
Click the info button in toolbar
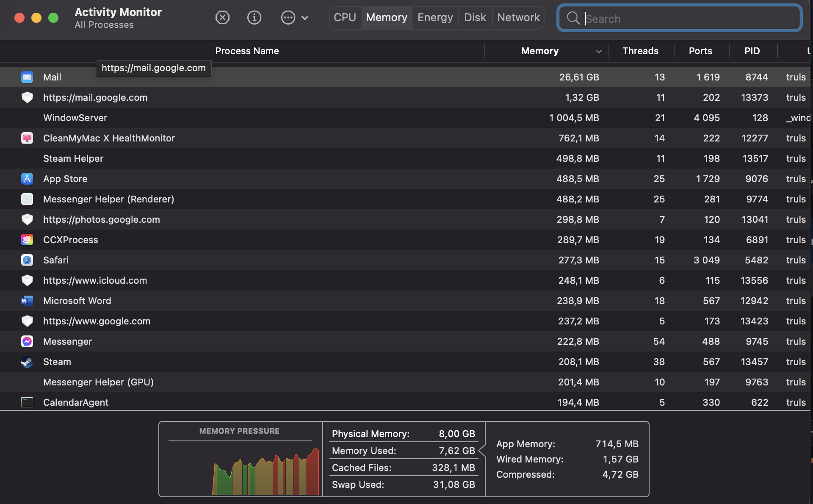(x=254, y=17)
